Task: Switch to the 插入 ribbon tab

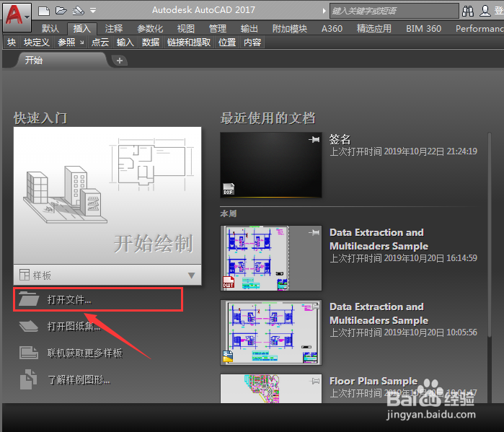Action: pyautogui.click(x=82, y=29)
